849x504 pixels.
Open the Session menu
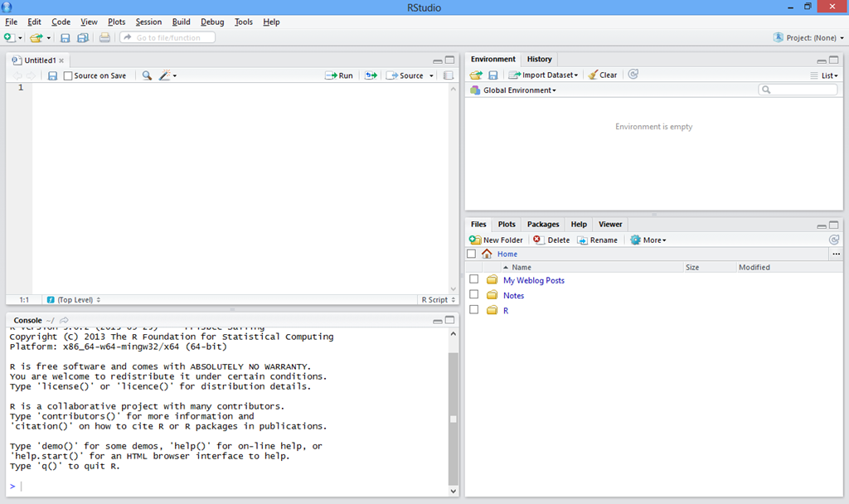pyautogui.click(x=148, y=22)
